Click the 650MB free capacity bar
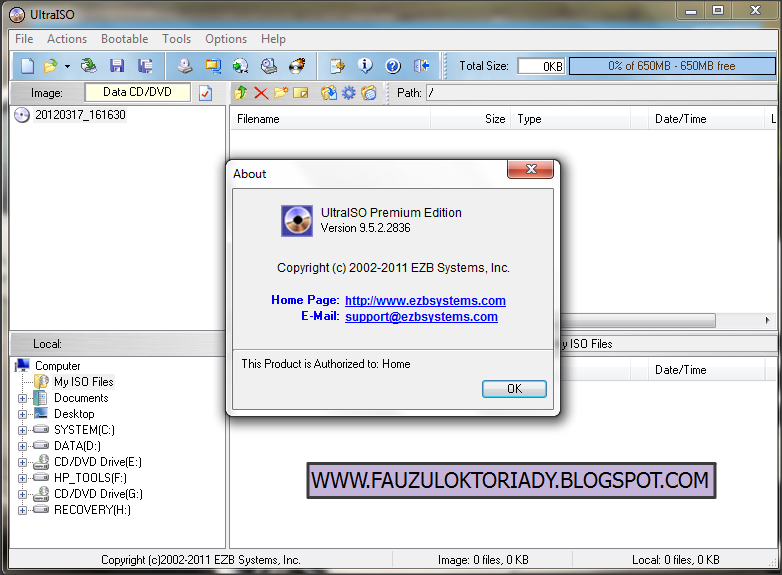 pos(671,66)
